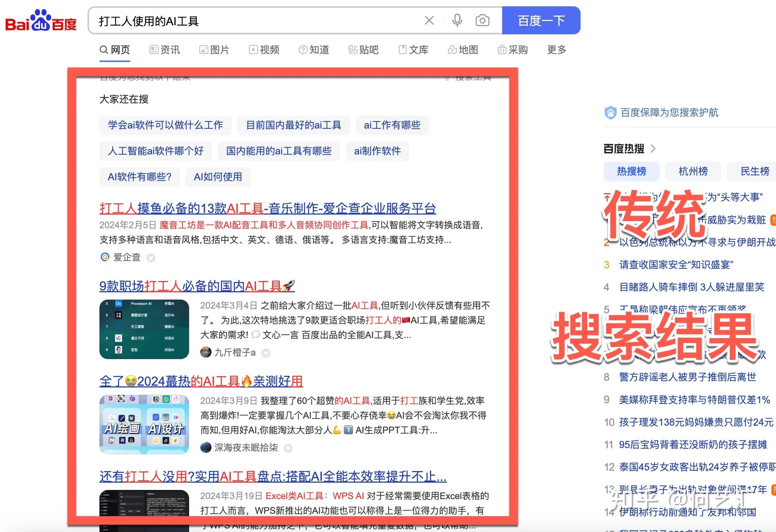Click suggestion 人工智能ai软件哪个好
This screenshot has height=532, width=776.
point(156,151)
